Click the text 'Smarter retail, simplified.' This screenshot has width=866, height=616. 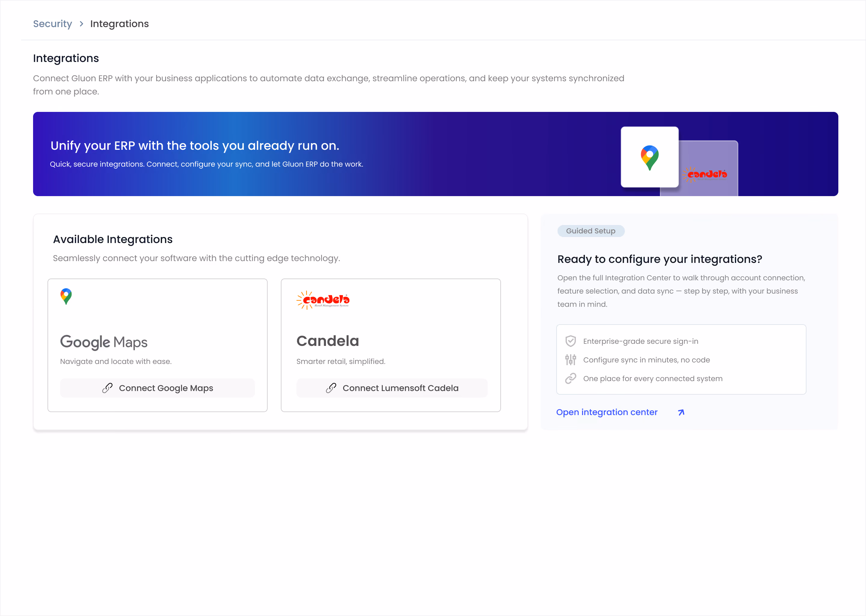(x=341, y=362)
